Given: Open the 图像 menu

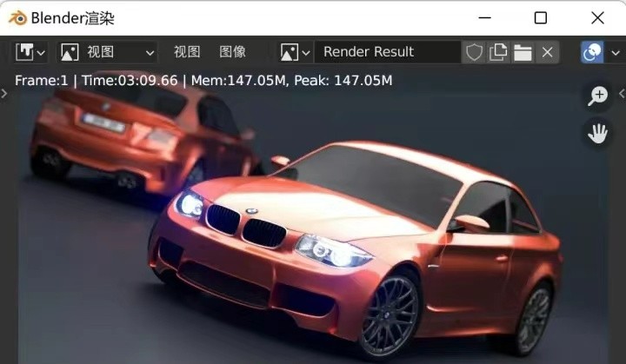Looking at the screenshot, I should [233, 52].
